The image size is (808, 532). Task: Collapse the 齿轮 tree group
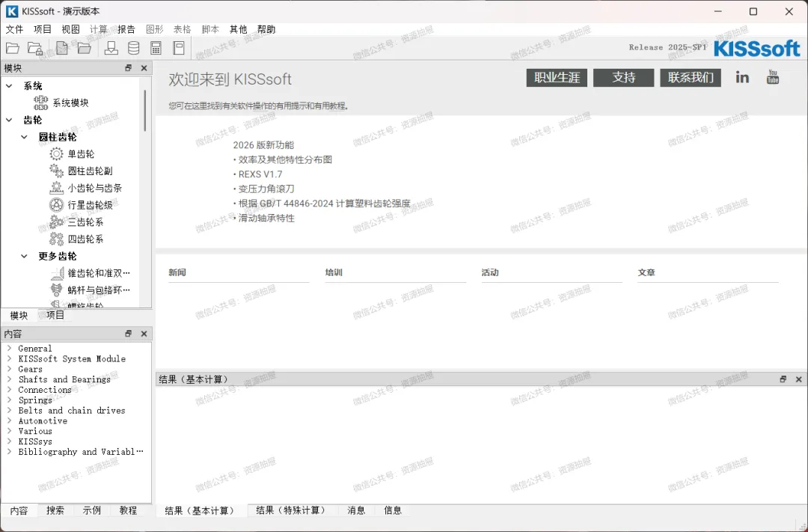pos(9,120)
